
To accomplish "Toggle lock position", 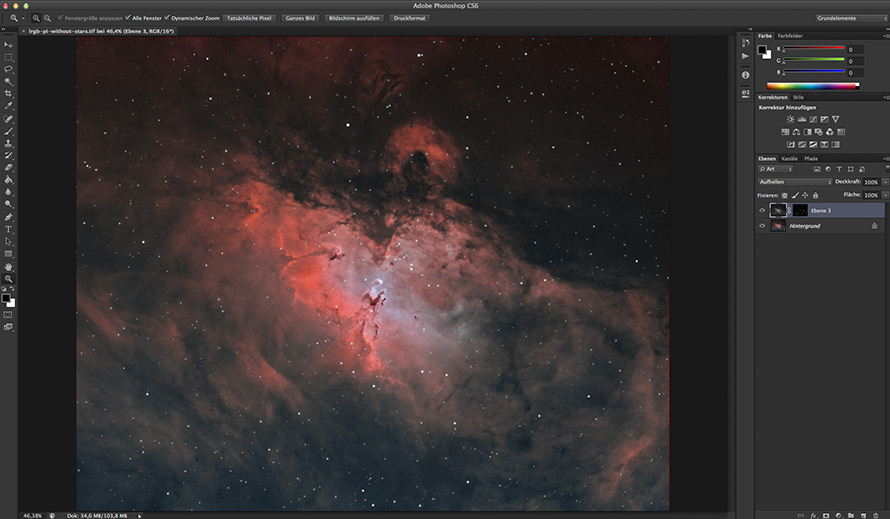I will click(805, 195).
